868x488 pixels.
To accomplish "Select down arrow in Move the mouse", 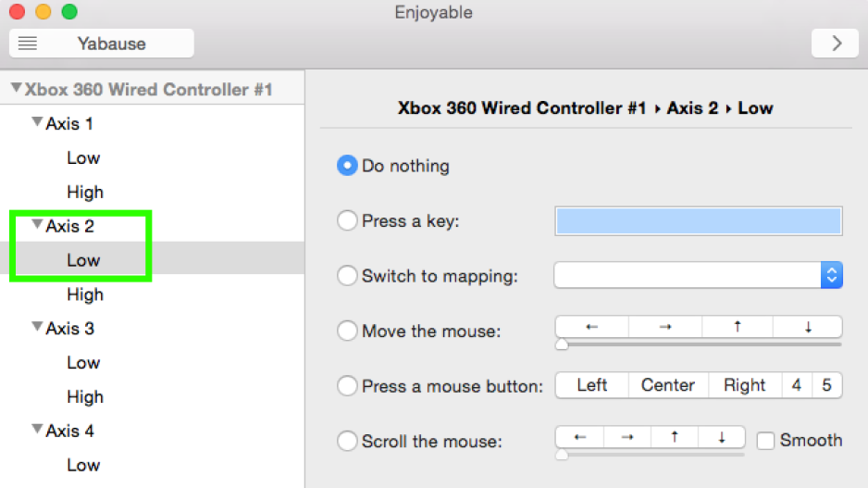I will click(808, 327).
